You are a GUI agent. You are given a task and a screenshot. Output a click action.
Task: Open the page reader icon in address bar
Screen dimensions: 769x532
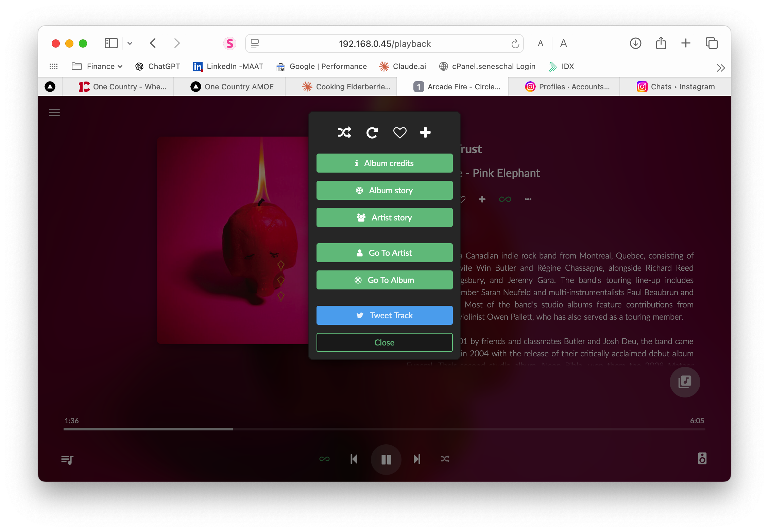(x=255, y=43)
